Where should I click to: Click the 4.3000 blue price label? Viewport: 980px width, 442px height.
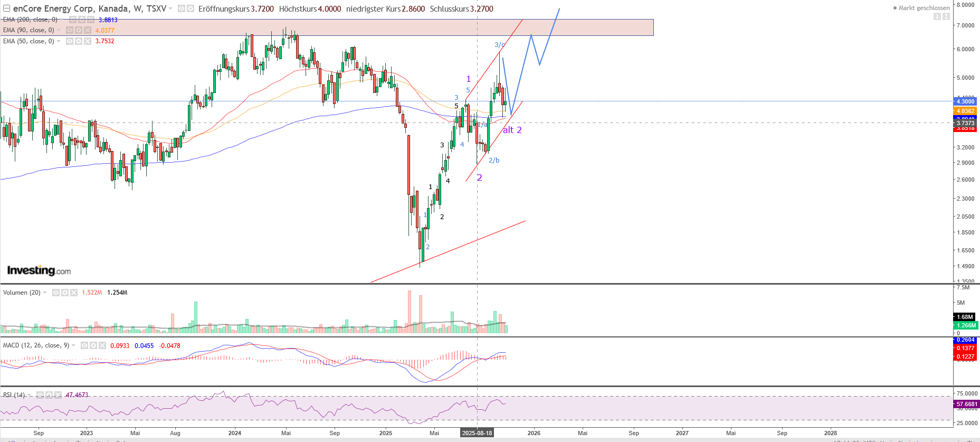(x=965, y=101)
